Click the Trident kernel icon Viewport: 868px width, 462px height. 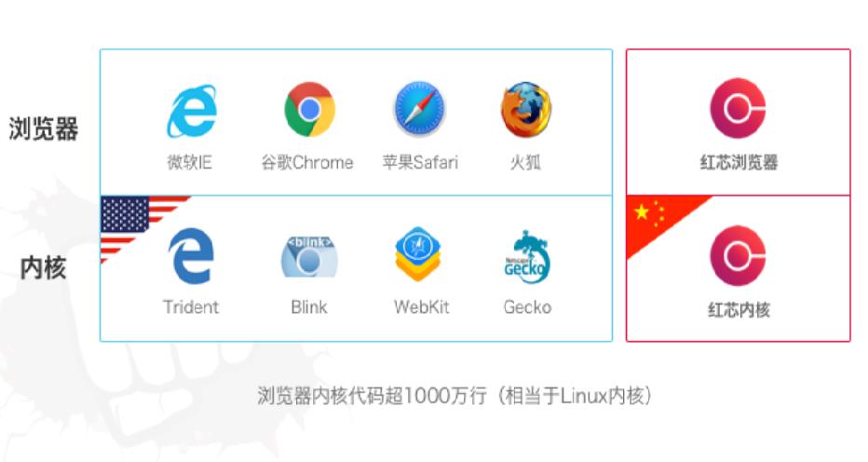191,256
